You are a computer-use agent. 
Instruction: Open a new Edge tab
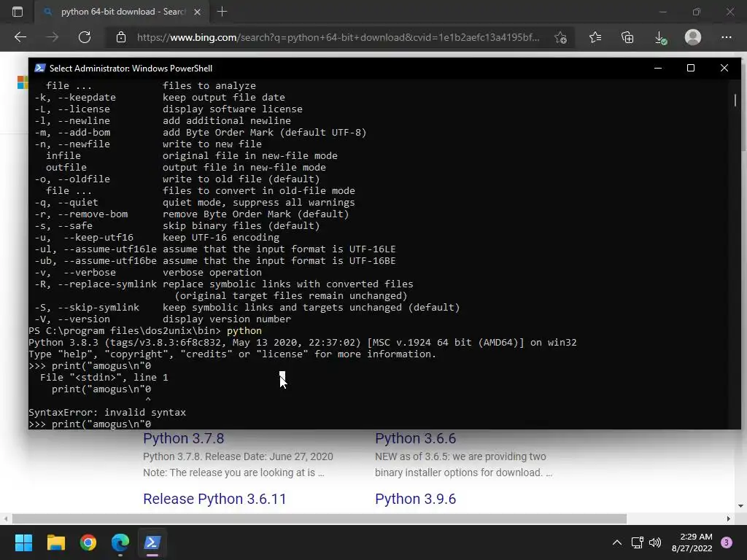(222, 12)
